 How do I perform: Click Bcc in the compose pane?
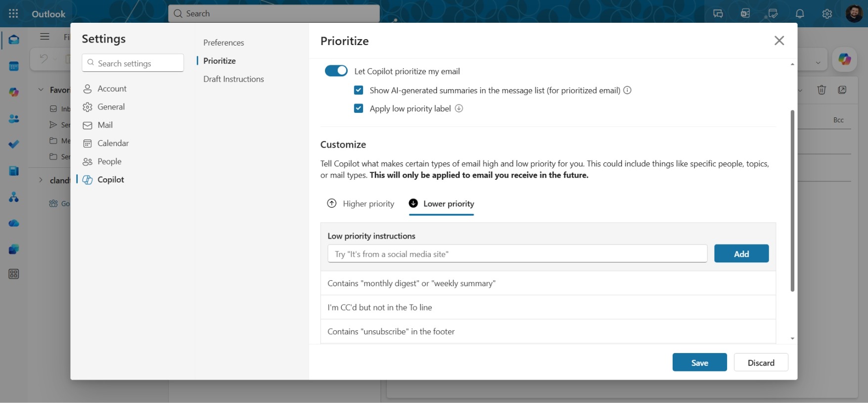point(838,120)
